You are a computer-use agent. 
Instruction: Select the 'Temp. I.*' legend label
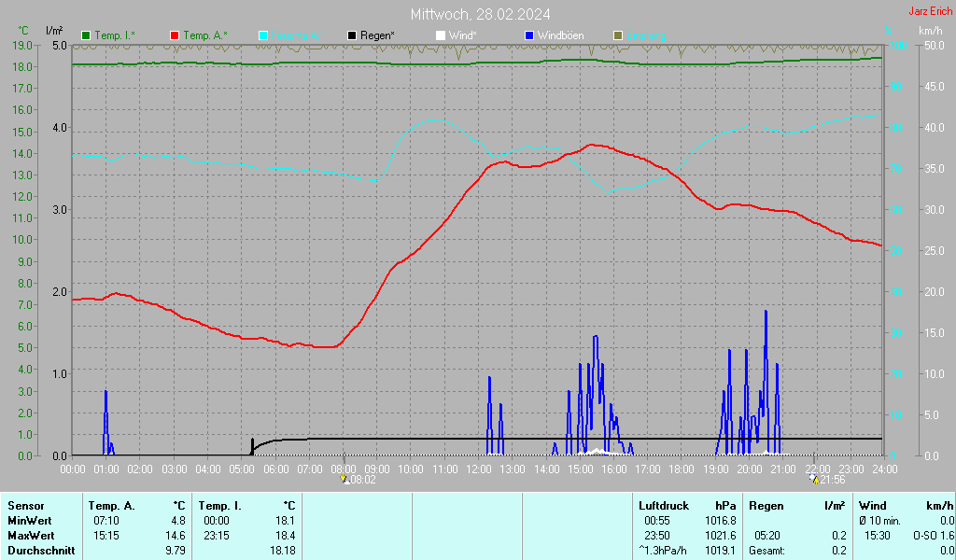pyautogui.click(x=115, y=36)
